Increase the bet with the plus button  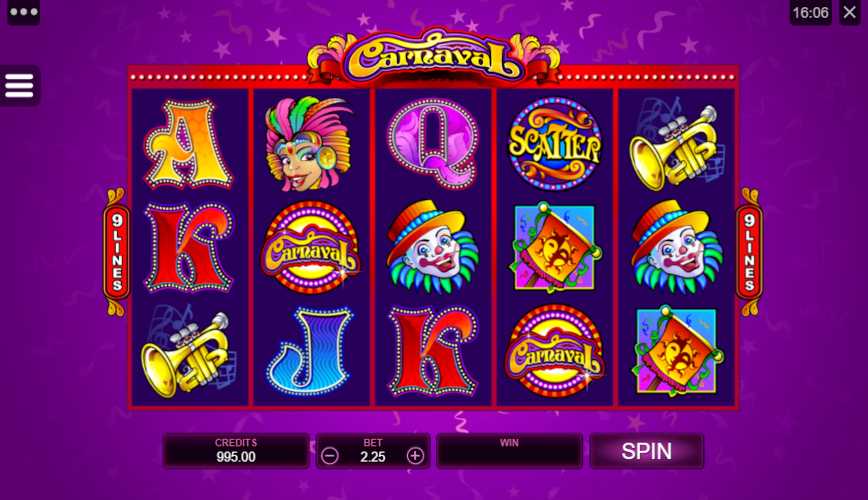[415, 456]
